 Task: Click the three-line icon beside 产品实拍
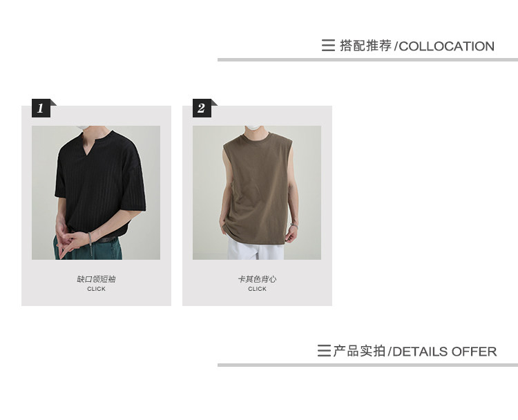point(324,351)
